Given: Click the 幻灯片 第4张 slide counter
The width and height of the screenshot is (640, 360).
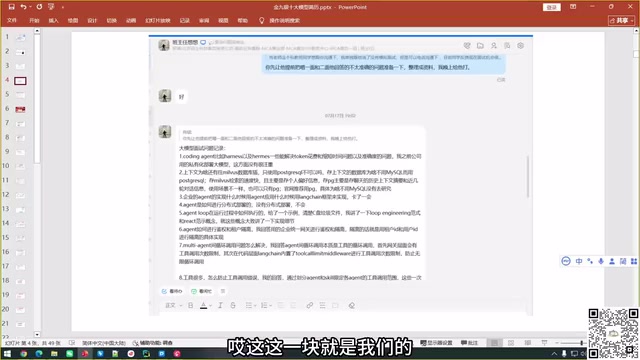Looking at the screenshot, I should (33, 343).
